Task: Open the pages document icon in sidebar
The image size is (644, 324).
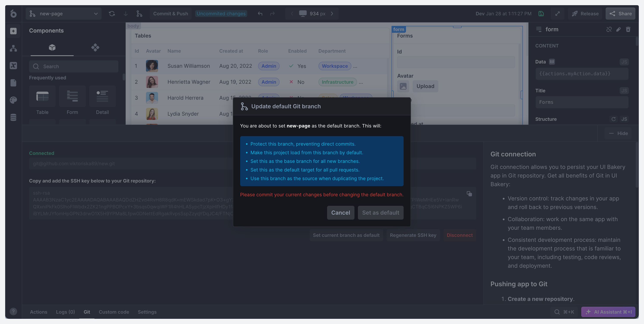Action: click(14, 83)
